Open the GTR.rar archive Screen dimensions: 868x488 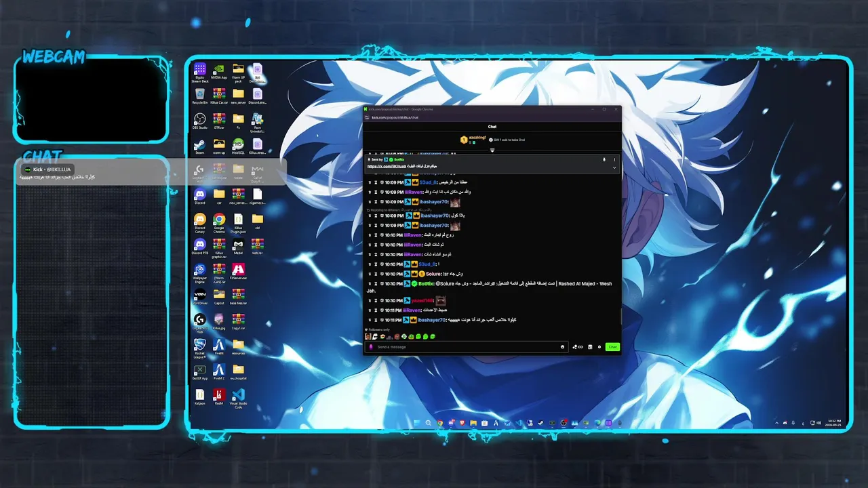[219, 121]
